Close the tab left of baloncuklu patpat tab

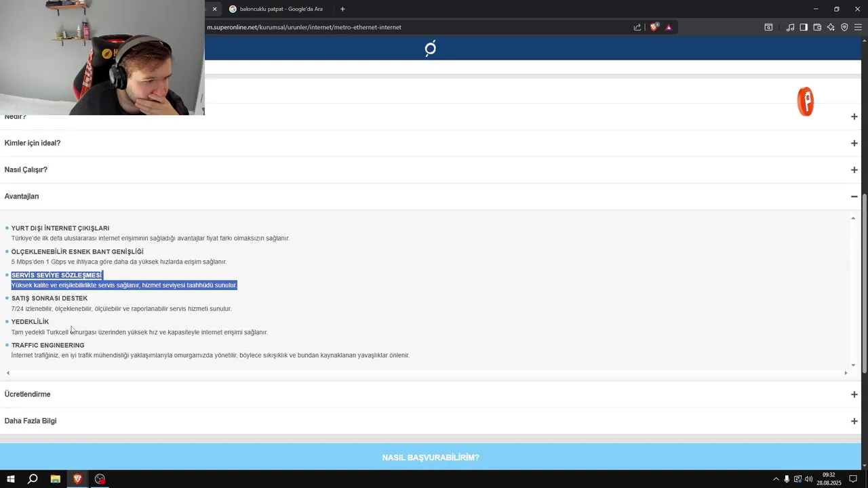click(214, 9)
